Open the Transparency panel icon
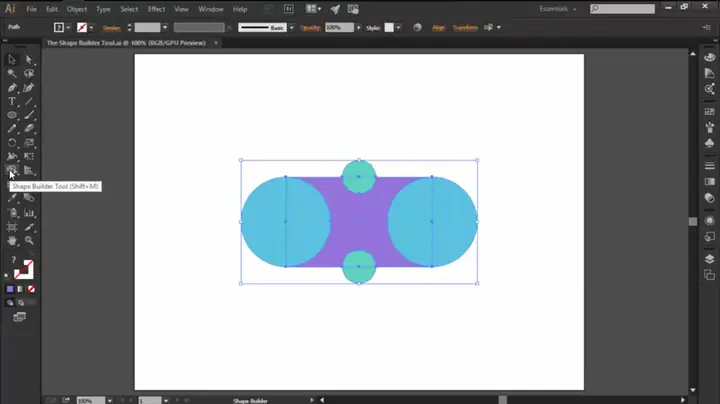Screen dimensions: 720x404 709,198
